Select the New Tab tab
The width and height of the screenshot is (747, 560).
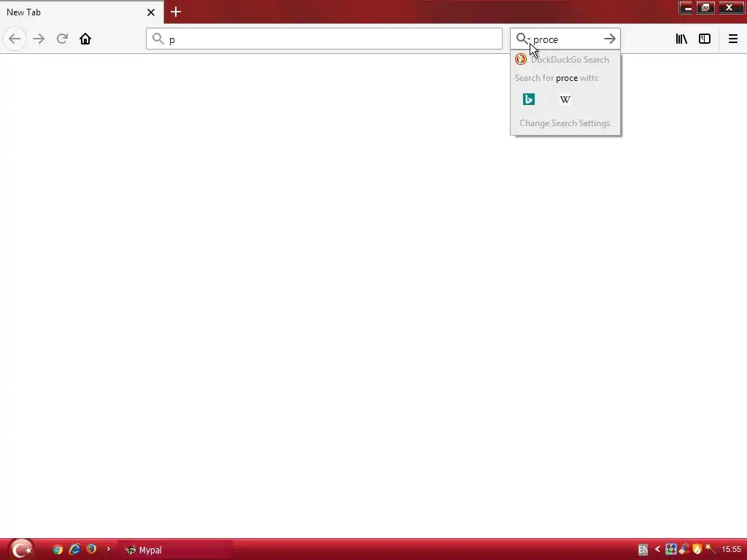tap(81, 12)
